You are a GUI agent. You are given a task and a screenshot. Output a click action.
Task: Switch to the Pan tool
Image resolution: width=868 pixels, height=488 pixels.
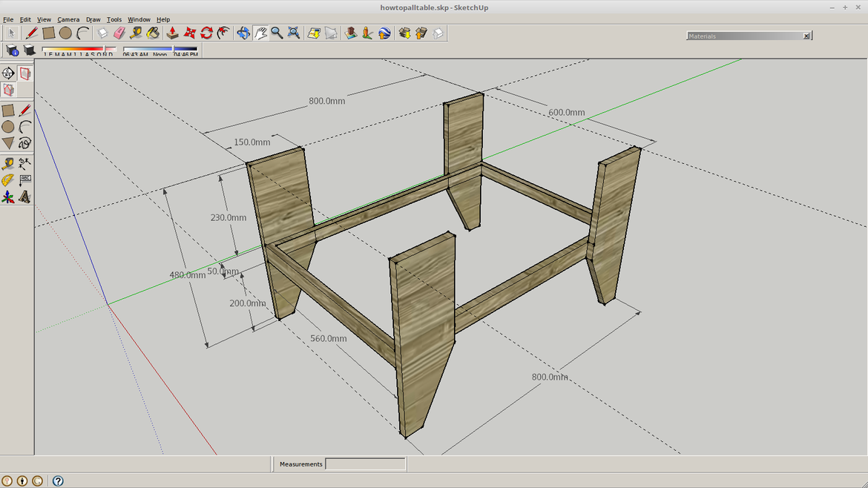coord(261,33)
